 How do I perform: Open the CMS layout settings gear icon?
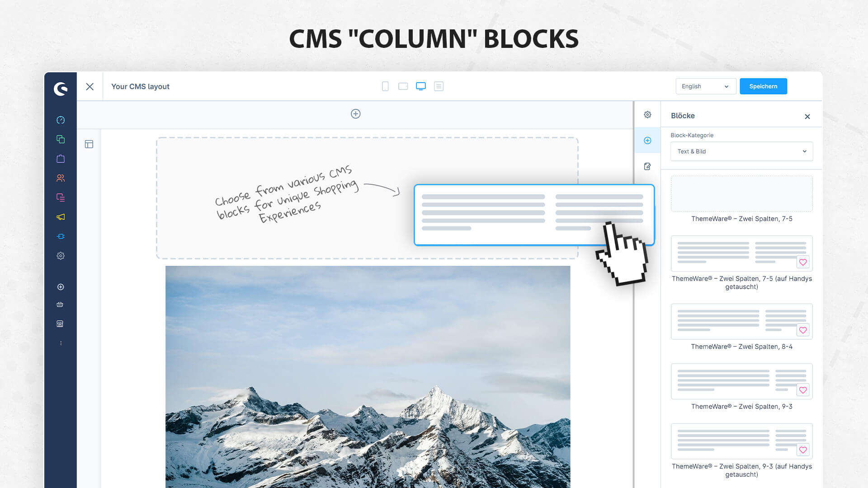point(647,114)
